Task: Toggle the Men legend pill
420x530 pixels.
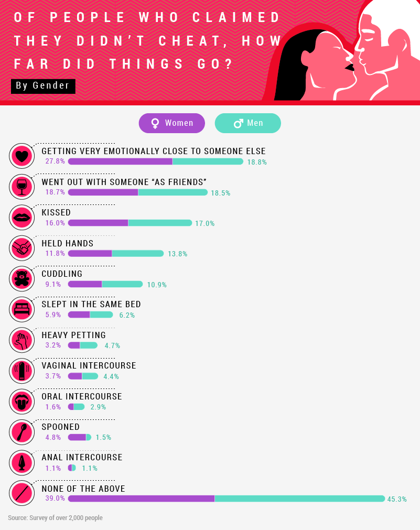Action: (247, 123)
